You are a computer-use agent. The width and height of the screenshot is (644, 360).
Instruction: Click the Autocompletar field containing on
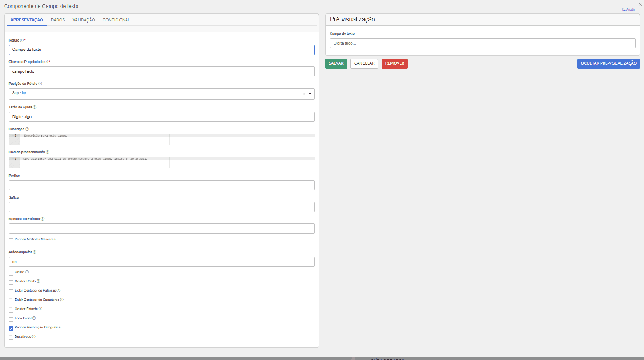(x=162, y=262)
